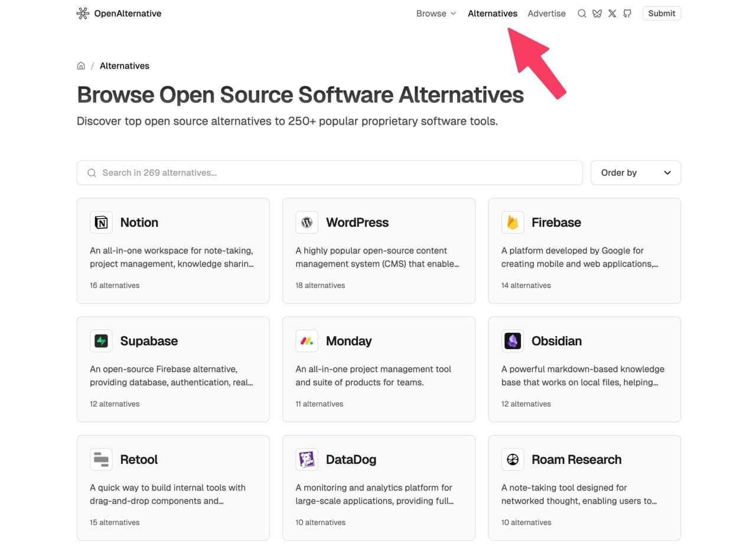Click "11 alternatives" on the Monday card

tap(320, 404)
